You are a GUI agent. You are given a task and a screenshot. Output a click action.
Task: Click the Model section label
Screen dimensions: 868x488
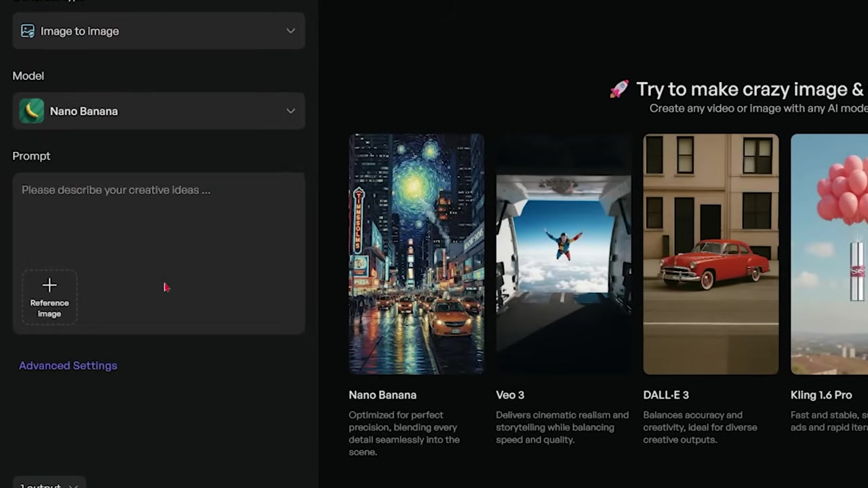point(28,76)
